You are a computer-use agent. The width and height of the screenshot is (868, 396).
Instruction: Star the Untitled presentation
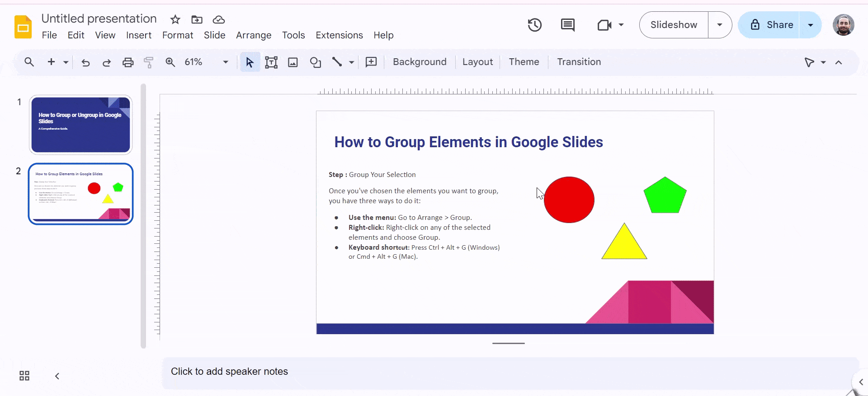click(x=175, y=19)
